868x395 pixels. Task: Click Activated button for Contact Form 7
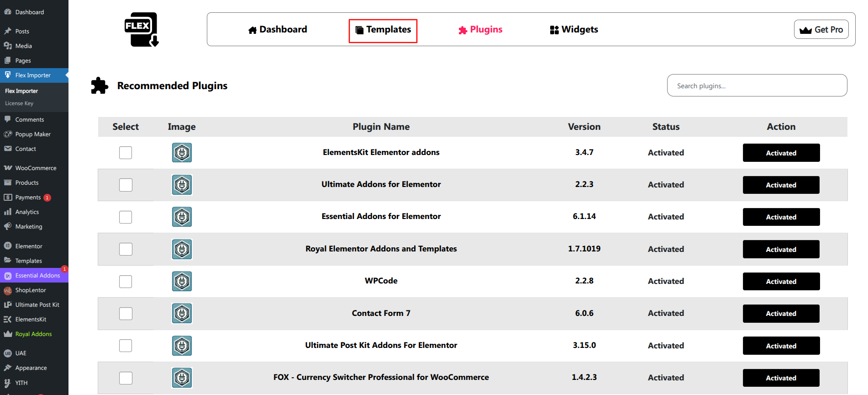[781, 313]
